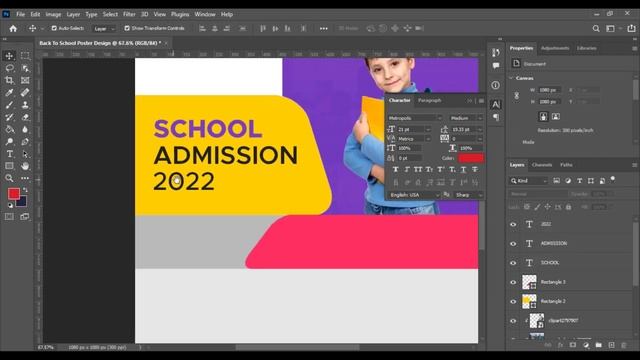Click the dark blue background color swatch
The width and height of the screenshot is (640, 360).
pos(22,202)
